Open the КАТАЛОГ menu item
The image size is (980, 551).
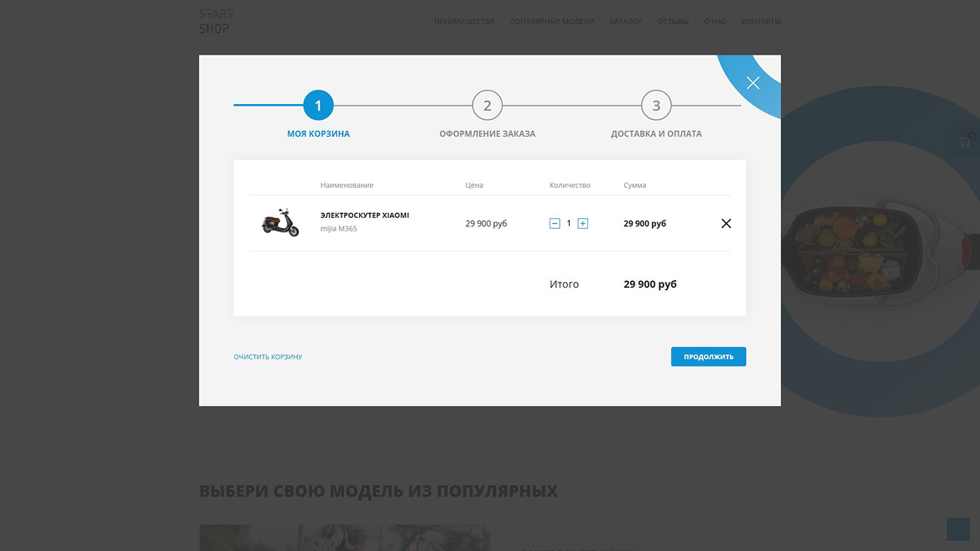click(626, 21)
